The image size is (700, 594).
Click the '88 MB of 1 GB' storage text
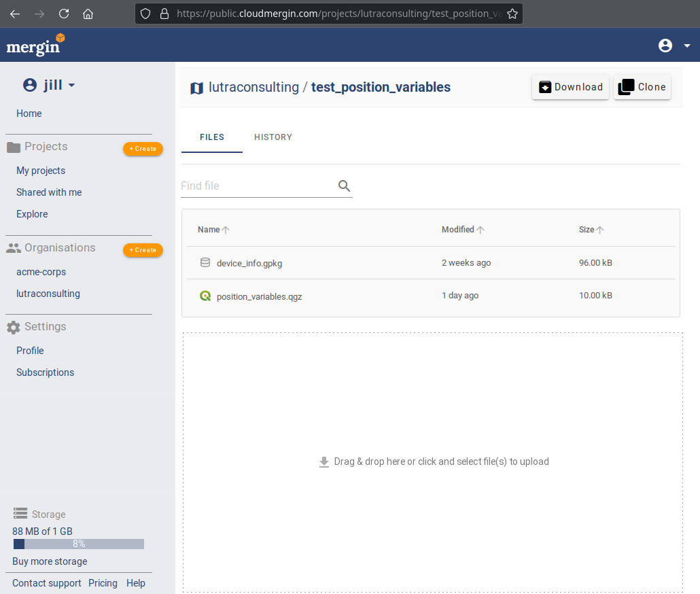(42, 531)
